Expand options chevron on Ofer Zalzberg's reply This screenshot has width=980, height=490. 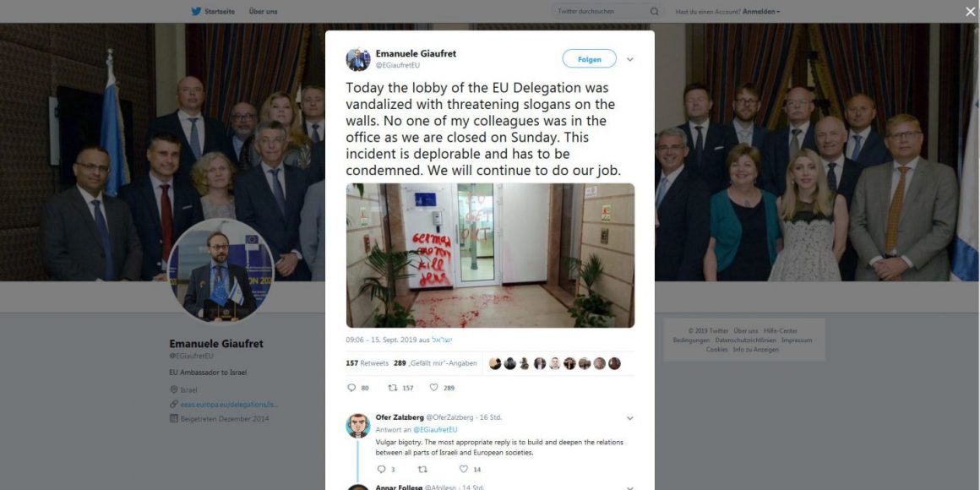click(630, 418)
